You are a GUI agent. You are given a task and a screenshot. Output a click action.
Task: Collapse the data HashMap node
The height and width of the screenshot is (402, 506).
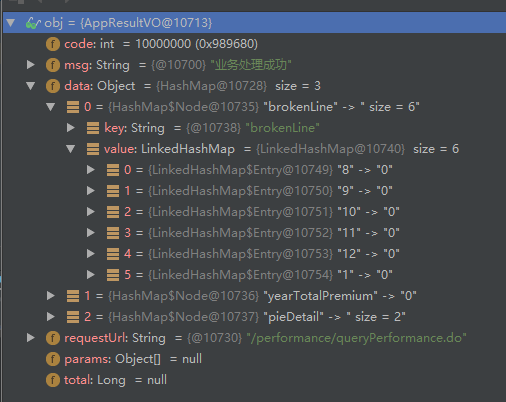[31, 86]
